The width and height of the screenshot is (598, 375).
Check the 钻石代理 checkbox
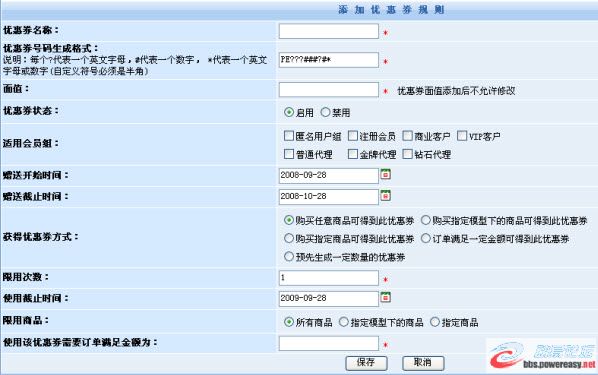coord(408,154)
